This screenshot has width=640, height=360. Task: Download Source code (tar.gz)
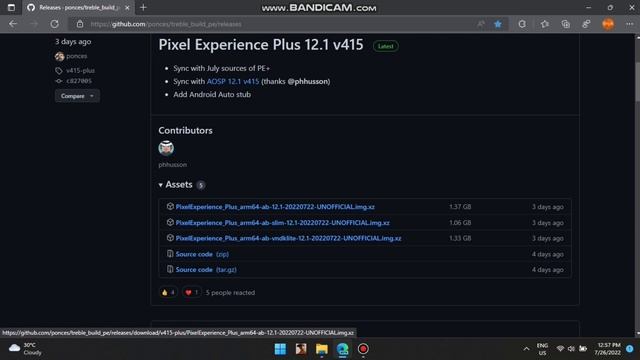point(206,270)
